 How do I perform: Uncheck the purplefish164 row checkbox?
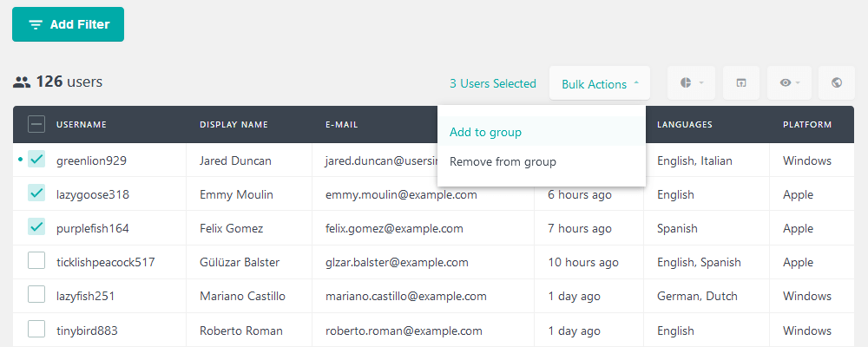pos(36,227)
